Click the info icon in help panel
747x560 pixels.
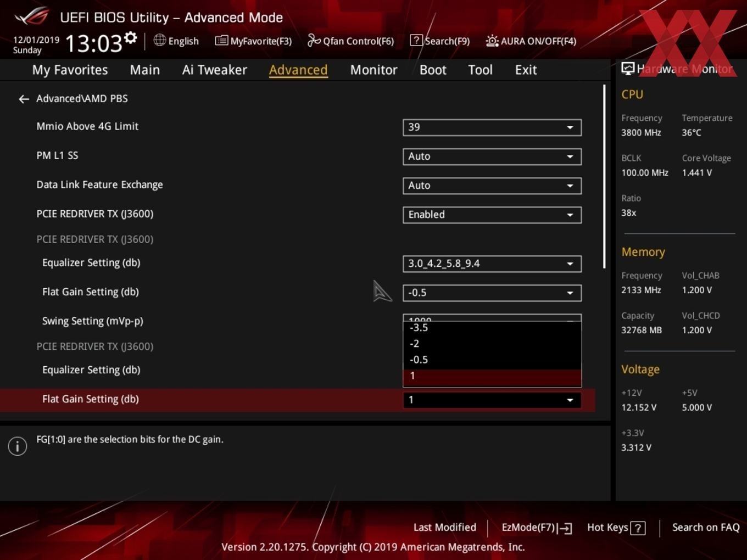pos(18,446)
